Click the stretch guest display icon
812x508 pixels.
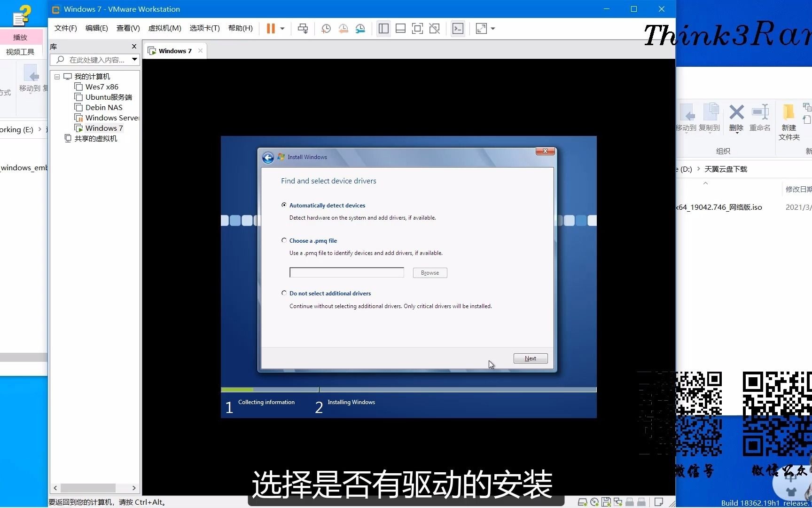[x=481, y=28]
